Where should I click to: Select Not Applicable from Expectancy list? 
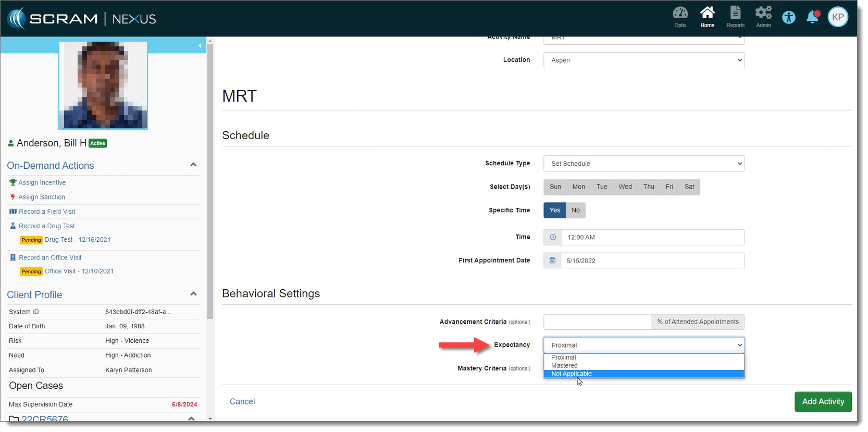pyautogui.click(x=572, y=374)
